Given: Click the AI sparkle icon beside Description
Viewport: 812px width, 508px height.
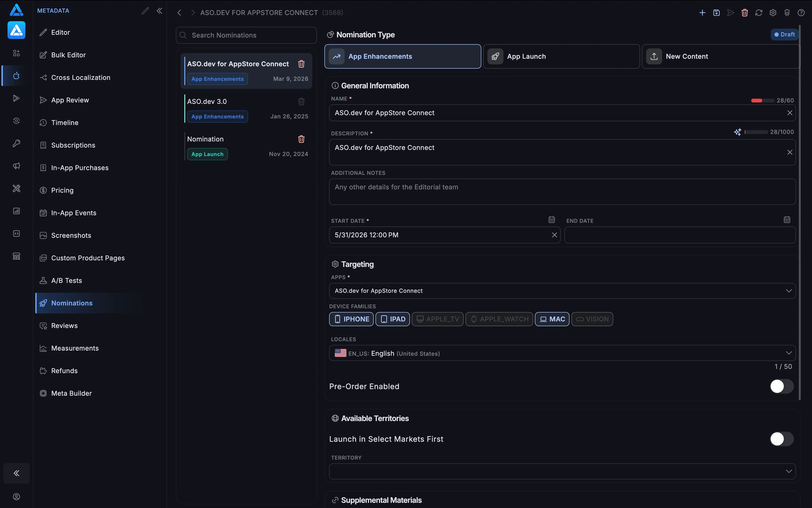Looking at the screenshot, I should pos(737,132).
